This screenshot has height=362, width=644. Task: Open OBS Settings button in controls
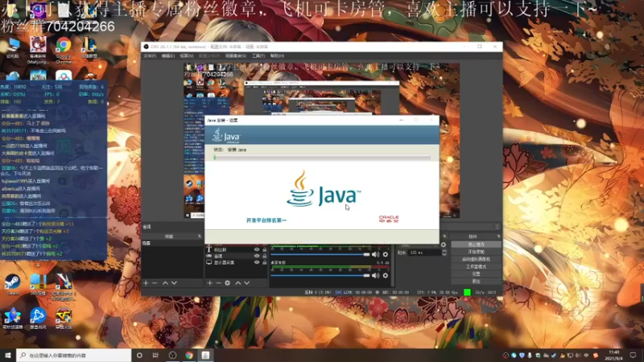[476, 274]
